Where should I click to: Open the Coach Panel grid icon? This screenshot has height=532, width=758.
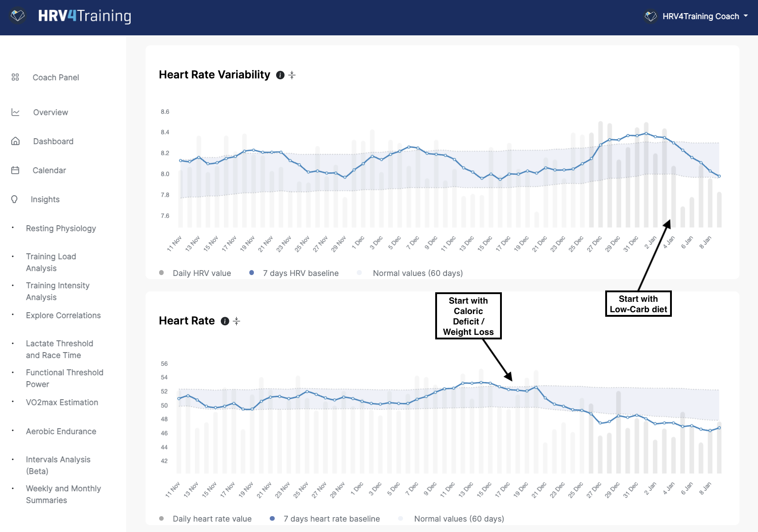tap(15, 77)
